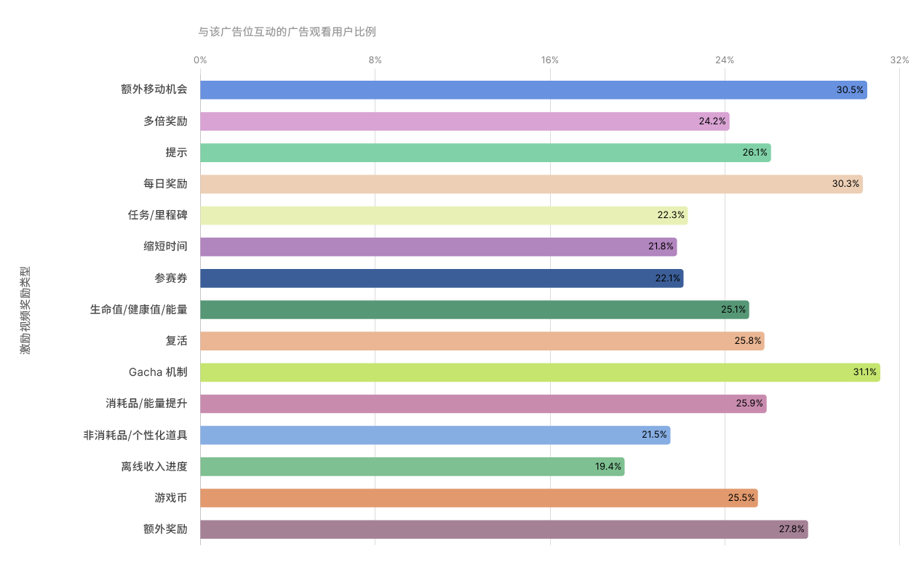Select the 额外奖励 bar at 27.8%
Image resolution: width=924 pixels, height=570 pixels.
[503, 529]
